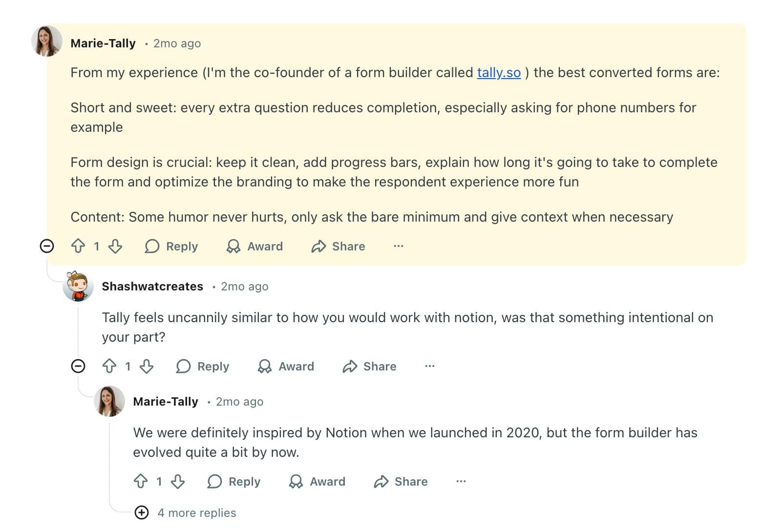
Task: Upvote Marie-Tally's top comment
Action: pyautogui.click(x=79, y=246)
